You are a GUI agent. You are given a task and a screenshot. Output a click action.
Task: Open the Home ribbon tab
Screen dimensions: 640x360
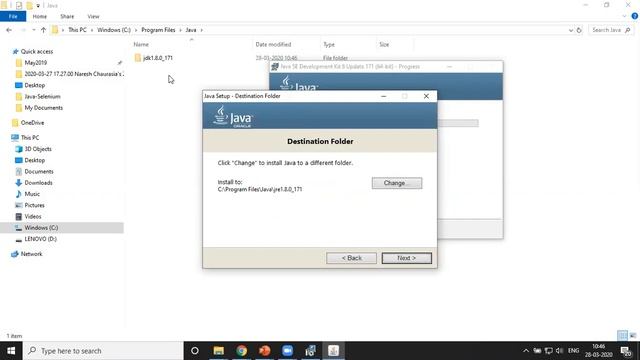(x=40, y=16)
